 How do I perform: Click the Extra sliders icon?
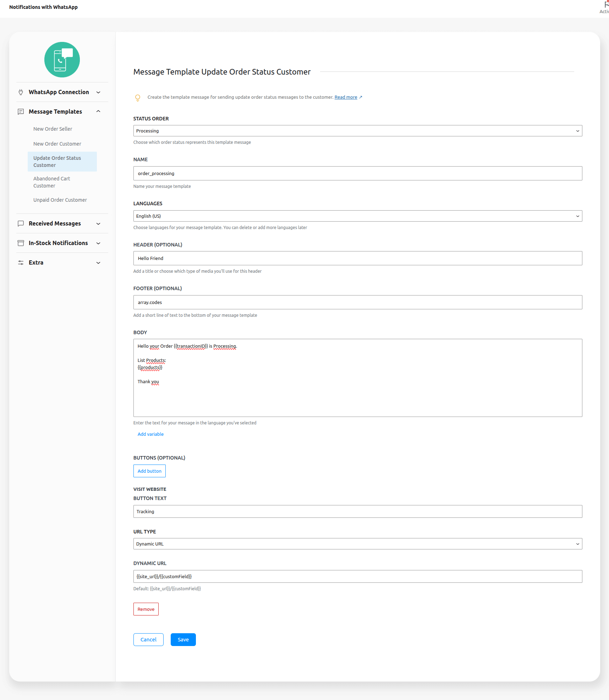coord(21,263)
